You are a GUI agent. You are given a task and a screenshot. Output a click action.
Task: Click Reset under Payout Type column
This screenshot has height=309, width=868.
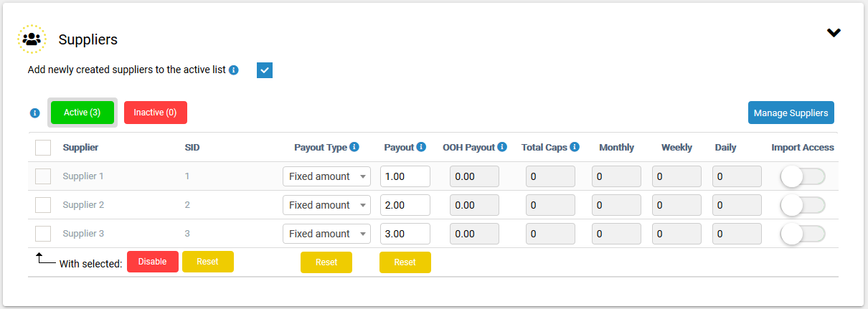(x=326, y=262)
